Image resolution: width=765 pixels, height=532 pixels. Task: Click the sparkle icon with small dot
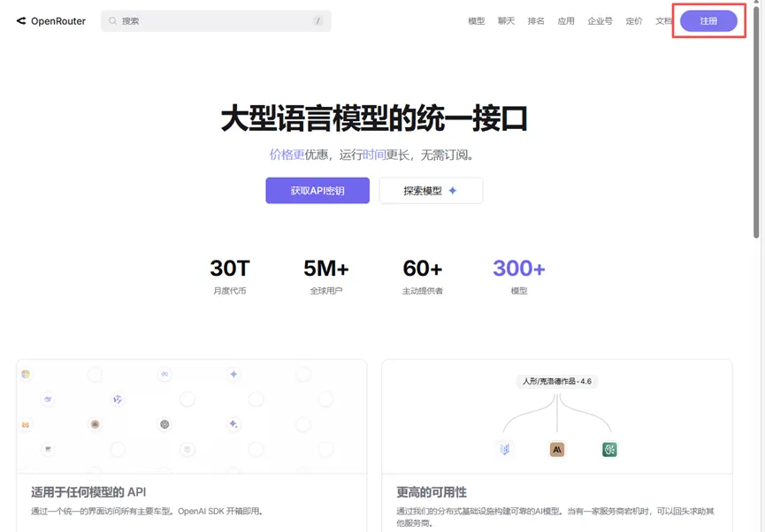tap(233, 424)
